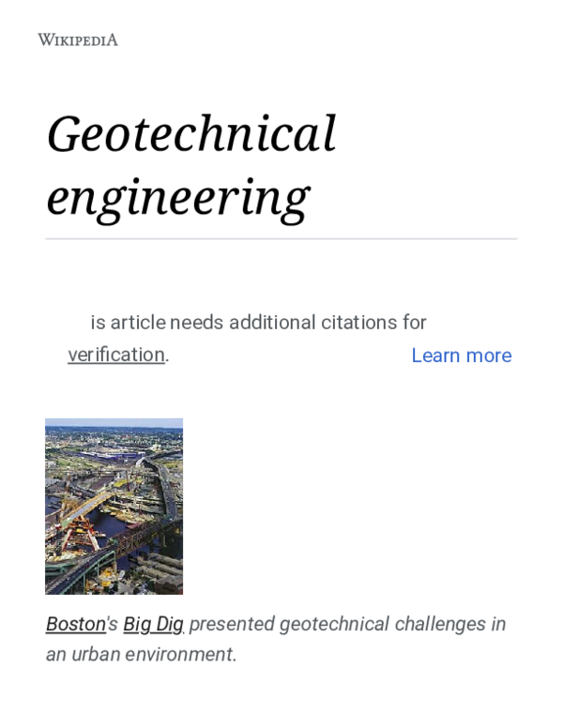The height and width of the screenshot is (728, 563).
Task: Click the blue "Learn more" link
Action: pyautogui.click(x=461, y=356)
